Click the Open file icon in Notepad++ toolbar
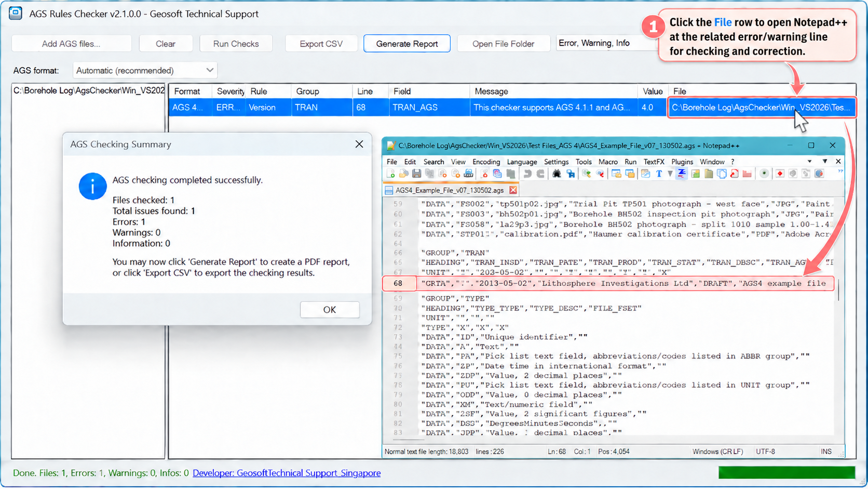This screenshot has width=868, height=489. pos(403,174)
